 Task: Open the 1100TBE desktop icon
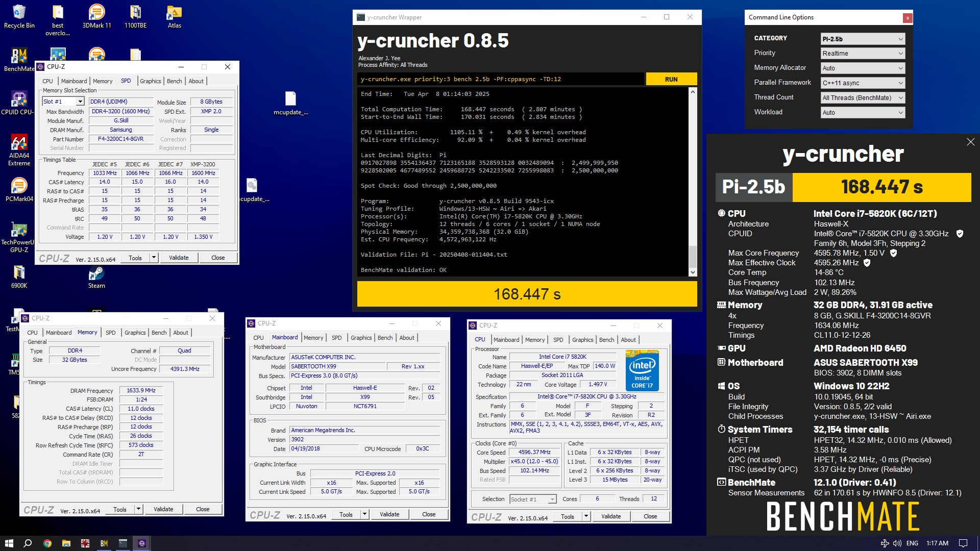click(135, 17)
